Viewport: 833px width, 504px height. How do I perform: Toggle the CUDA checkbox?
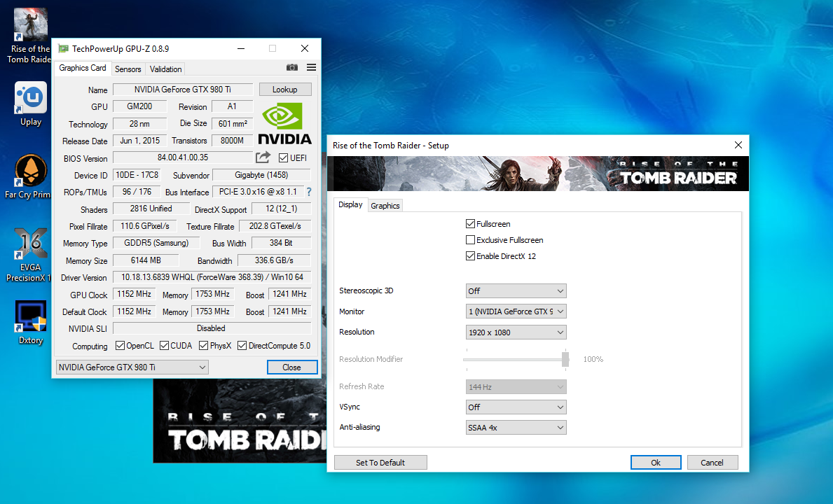164,346
